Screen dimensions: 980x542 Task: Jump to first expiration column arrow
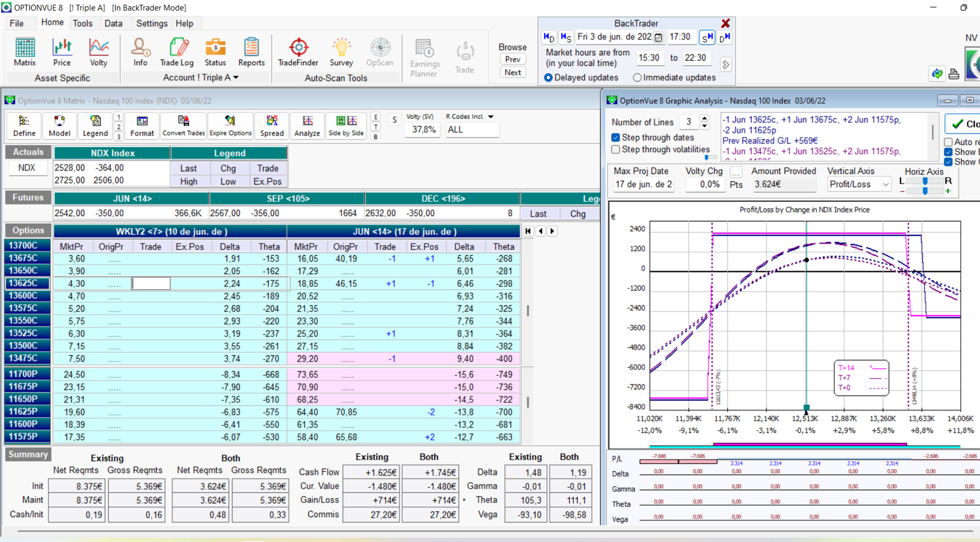click(528, 231)
